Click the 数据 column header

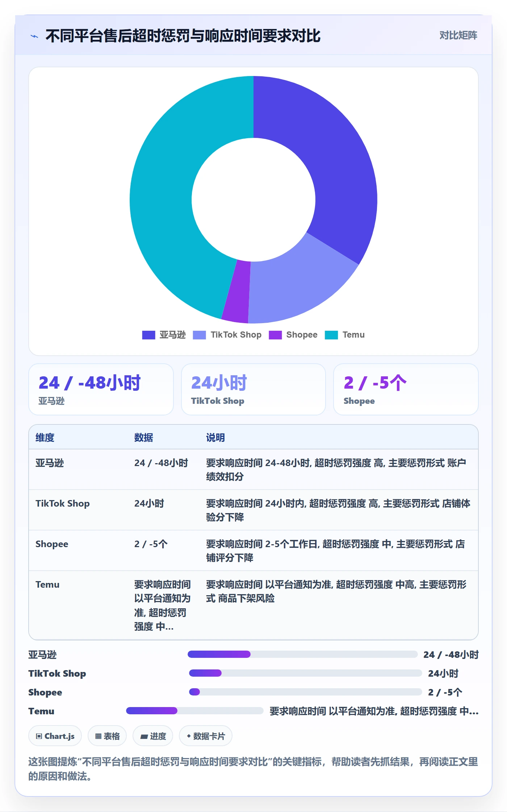(143, 437)
